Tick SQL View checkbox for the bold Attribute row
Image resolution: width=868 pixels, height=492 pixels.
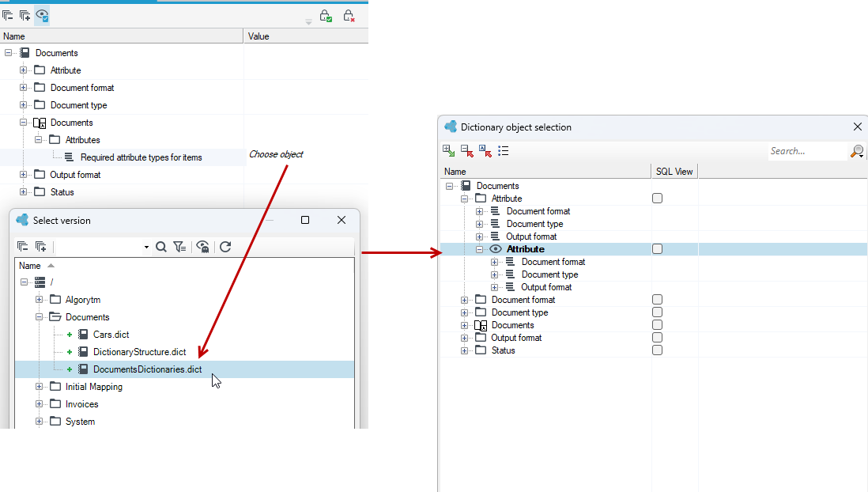coord(657,249)
